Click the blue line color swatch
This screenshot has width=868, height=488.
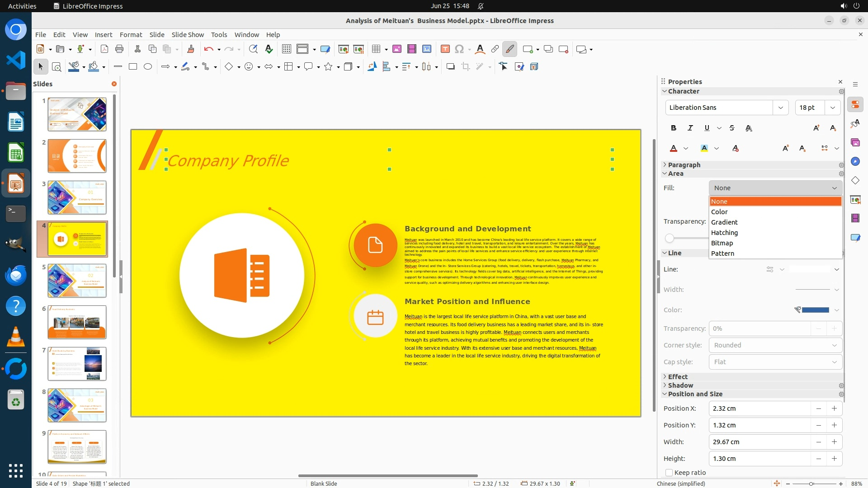coord(815,310)
